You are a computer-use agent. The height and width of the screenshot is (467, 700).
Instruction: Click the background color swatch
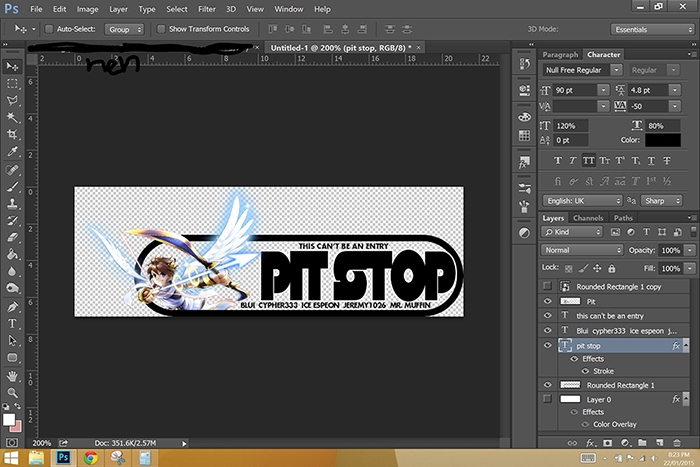coord(17,428)
